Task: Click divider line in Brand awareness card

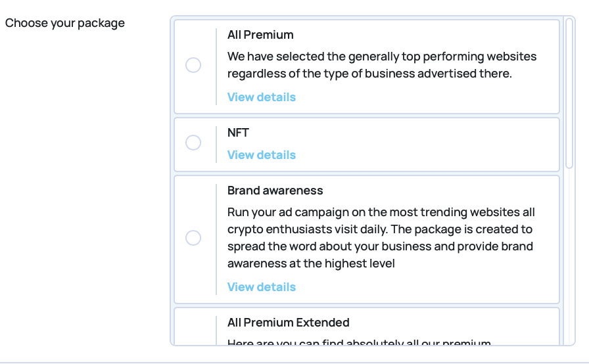Action: point(216,239)
